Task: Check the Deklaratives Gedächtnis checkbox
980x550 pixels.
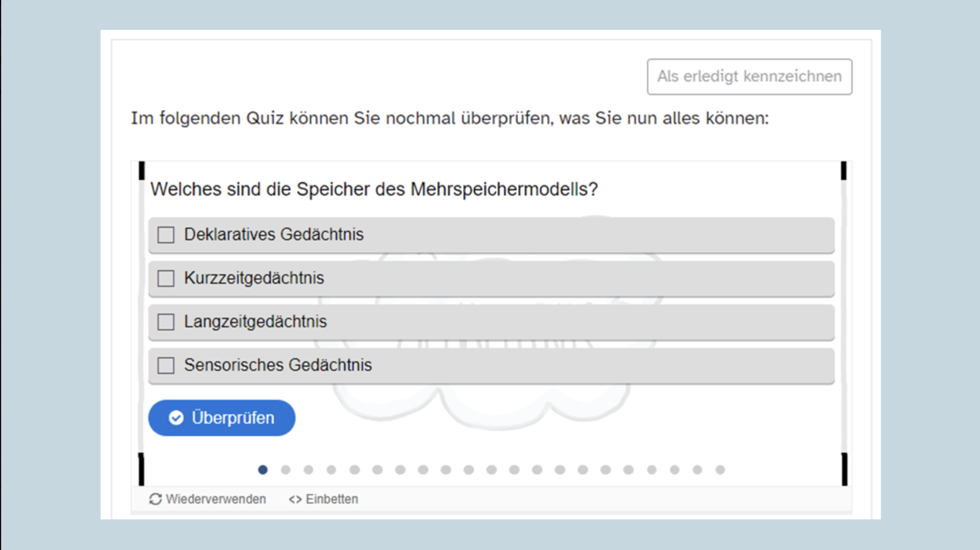Action: pos(166,235)
